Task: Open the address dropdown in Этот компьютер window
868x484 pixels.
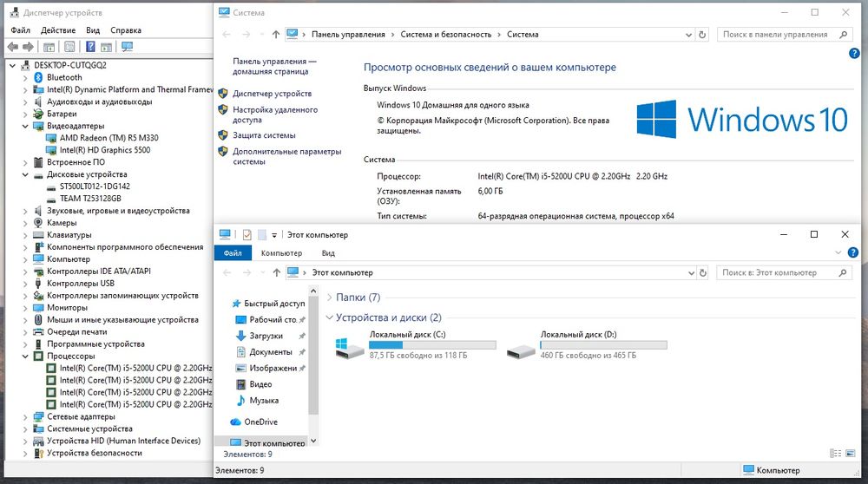Action: coord(691,272)
